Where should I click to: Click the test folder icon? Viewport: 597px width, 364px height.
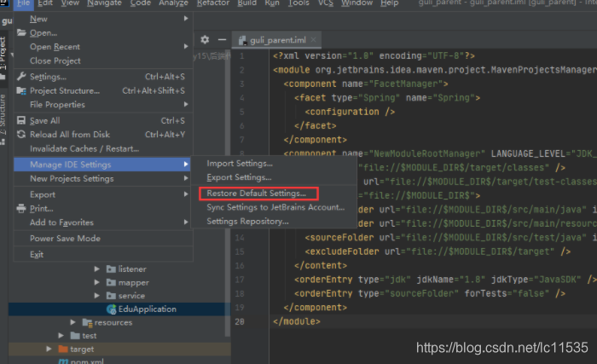tap(75, 336)
